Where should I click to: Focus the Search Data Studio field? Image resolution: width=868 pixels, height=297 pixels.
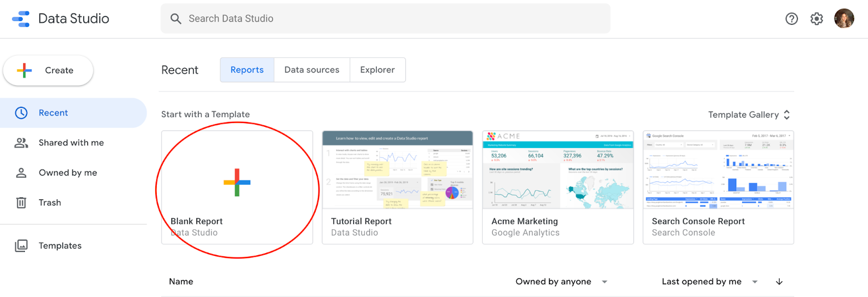click(385, 18)
